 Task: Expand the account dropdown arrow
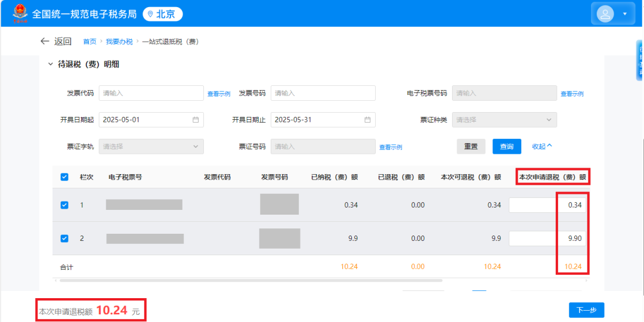[x=625, y=14]
